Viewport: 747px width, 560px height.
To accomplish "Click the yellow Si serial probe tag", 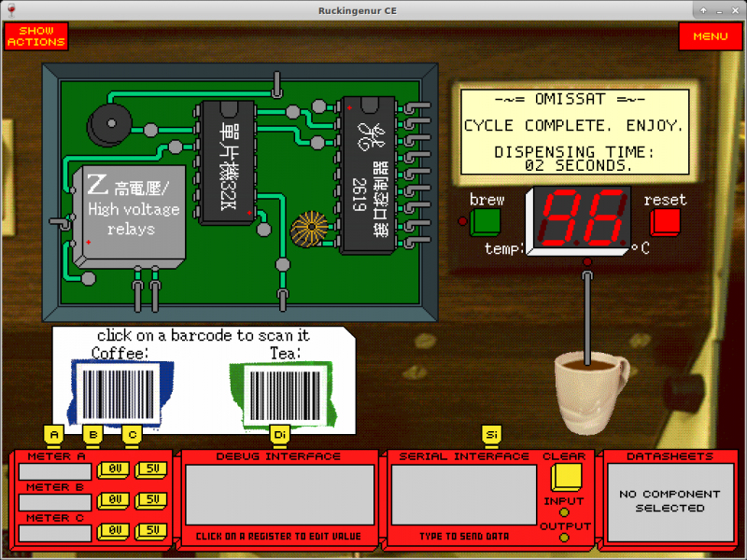I will (x=492, y=435).
